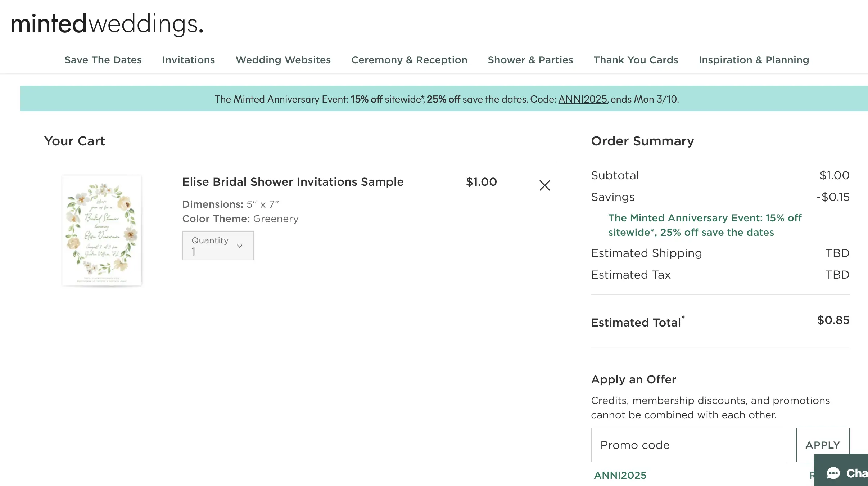Screen dimensions: 868x486
Task: Open the Chat widget bubble icon
Action: pyautogui.click(x=833, y=473)
